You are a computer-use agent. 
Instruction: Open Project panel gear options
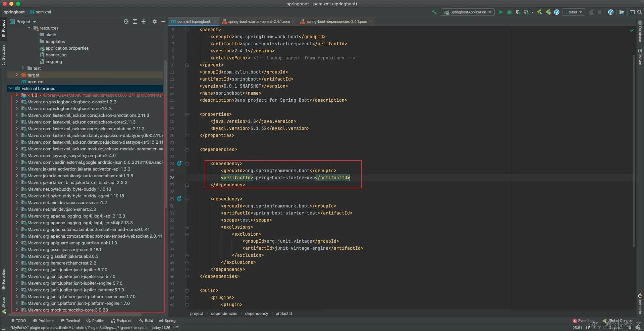154,21
